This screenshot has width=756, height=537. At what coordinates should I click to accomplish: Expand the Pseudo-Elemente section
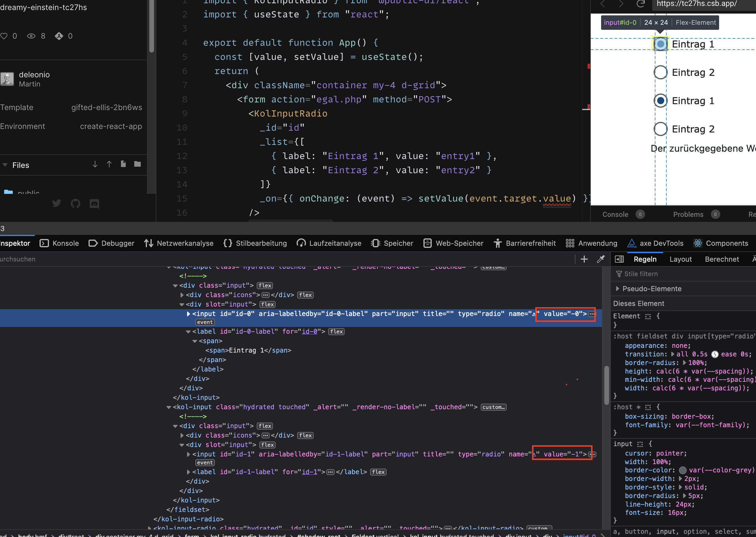[x=617, y=288]
